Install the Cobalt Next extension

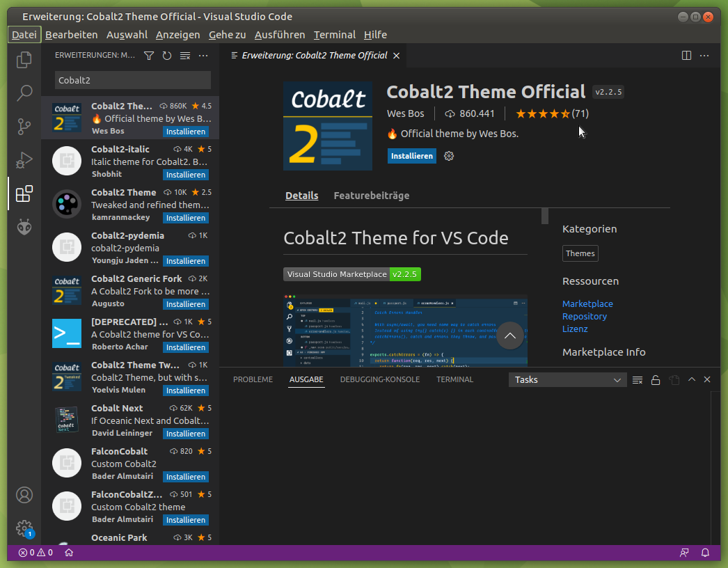point(186,434)
